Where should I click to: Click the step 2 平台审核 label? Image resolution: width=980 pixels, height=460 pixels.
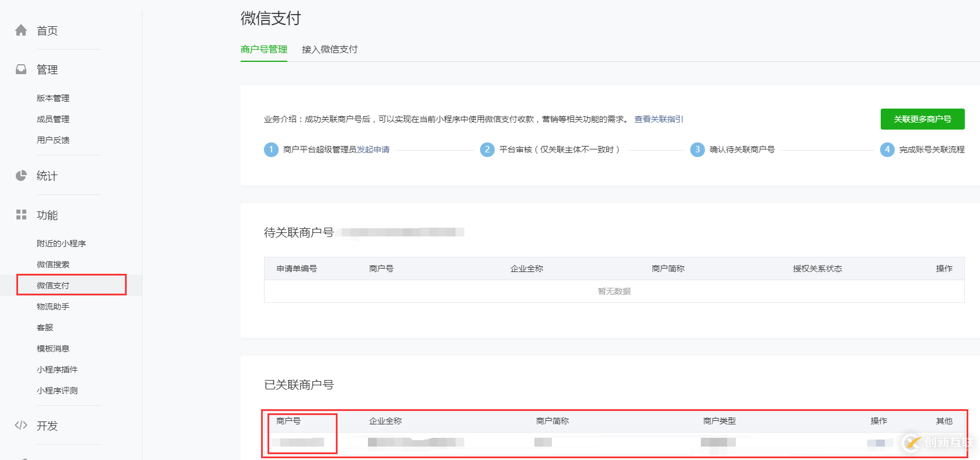(x=559, y=149)
